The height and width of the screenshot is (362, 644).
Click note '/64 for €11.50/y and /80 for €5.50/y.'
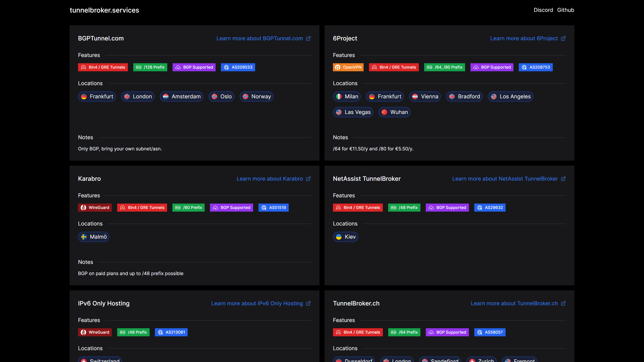(x=373, y=149)
